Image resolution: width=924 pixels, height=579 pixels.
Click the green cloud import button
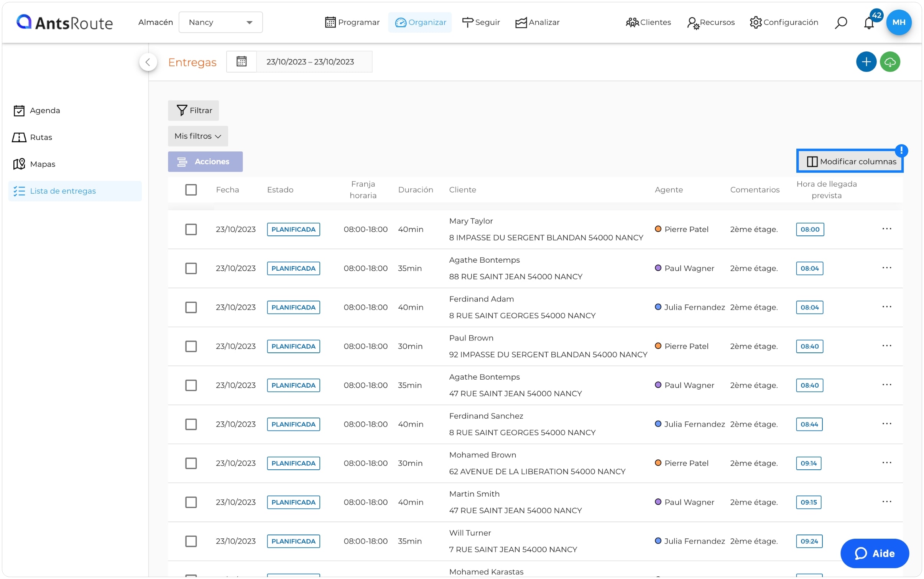click(890, 62)
